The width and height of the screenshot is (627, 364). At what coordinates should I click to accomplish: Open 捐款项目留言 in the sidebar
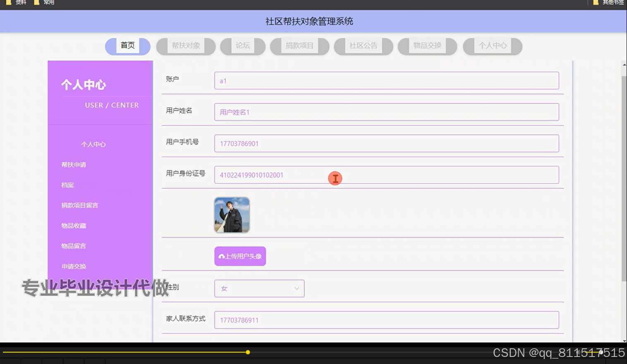[x=79, y=205]
